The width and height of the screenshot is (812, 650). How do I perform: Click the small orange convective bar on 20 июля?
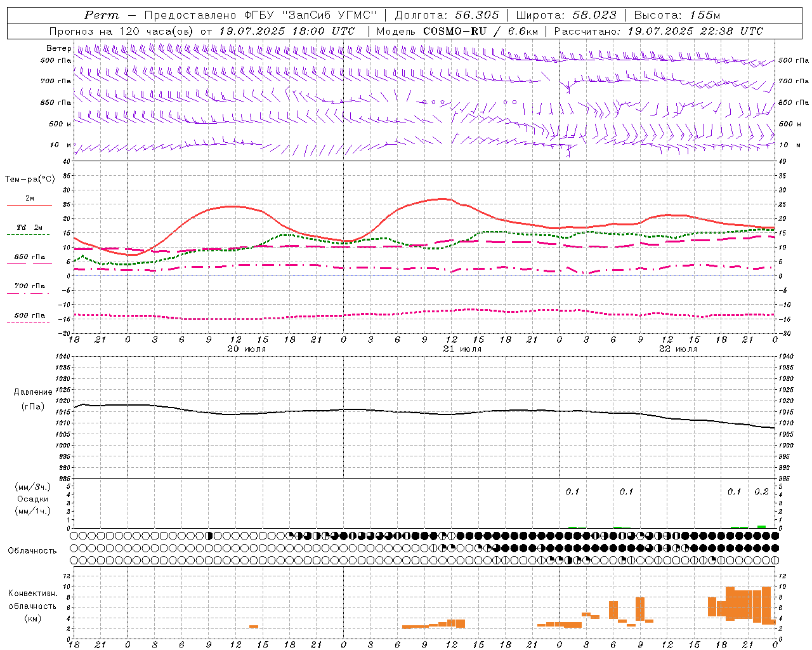[x=254, y=627]
